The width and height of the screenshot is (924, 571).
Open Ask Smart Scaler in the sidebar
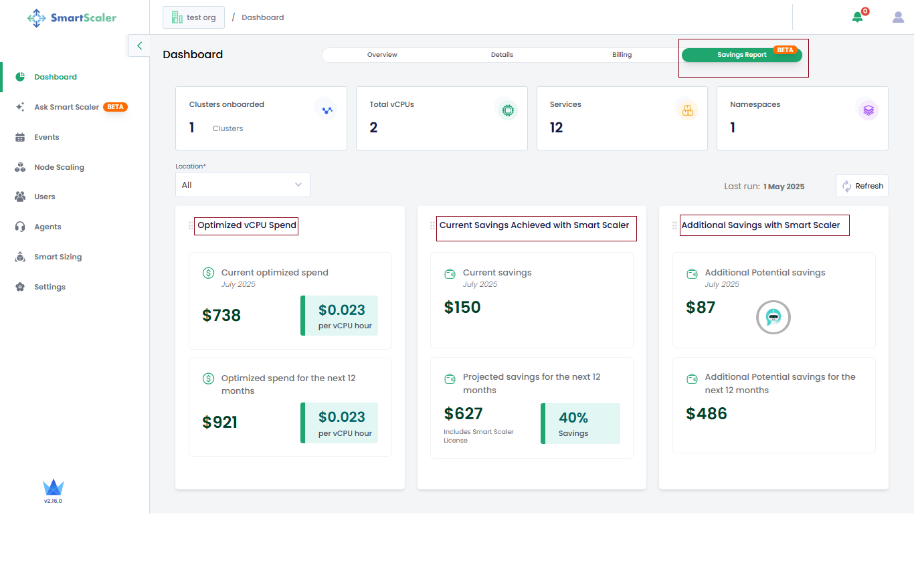click(67, 107)
